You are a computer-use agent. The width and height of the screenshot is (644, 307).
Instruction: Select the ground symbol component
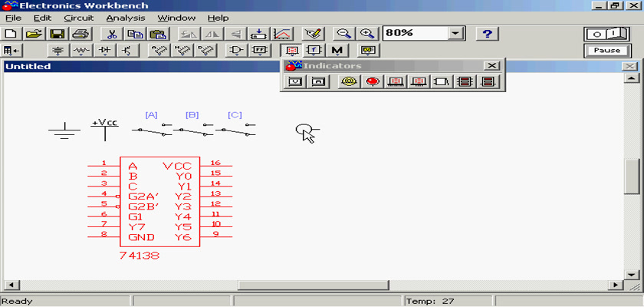point(64,131)
